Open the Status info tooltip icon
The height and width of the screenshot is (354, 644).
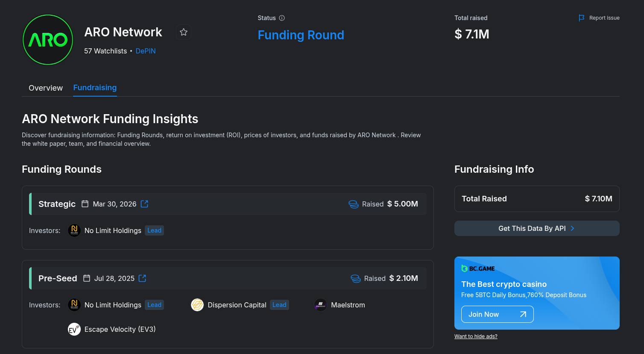(282, 18)
